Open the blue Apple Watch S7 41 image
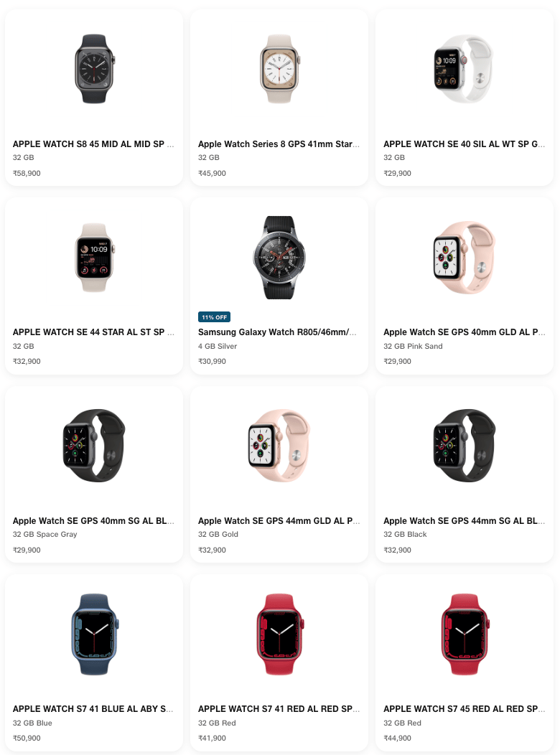The width and height of the screenshot is (560, 755). pyautogui.click(x=94, y=634)
